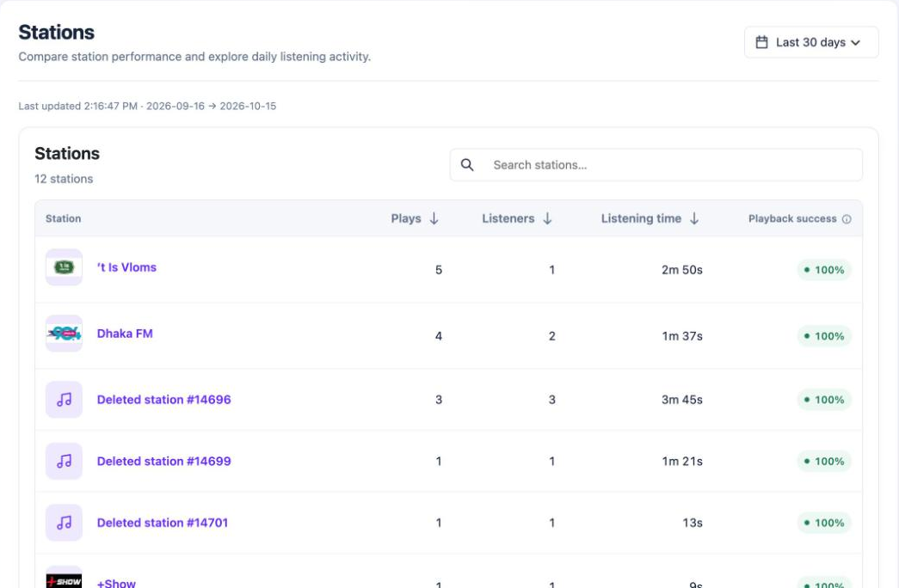Open the Last 30 days date range dropdown
Screen dimensions: 899x588
click(x=810, y=42)
